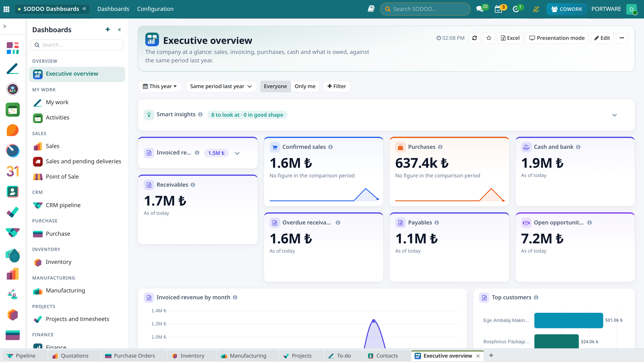Switch to Only me toggle option
This screenshot has height=362, width=644.
tap(305, 86)
